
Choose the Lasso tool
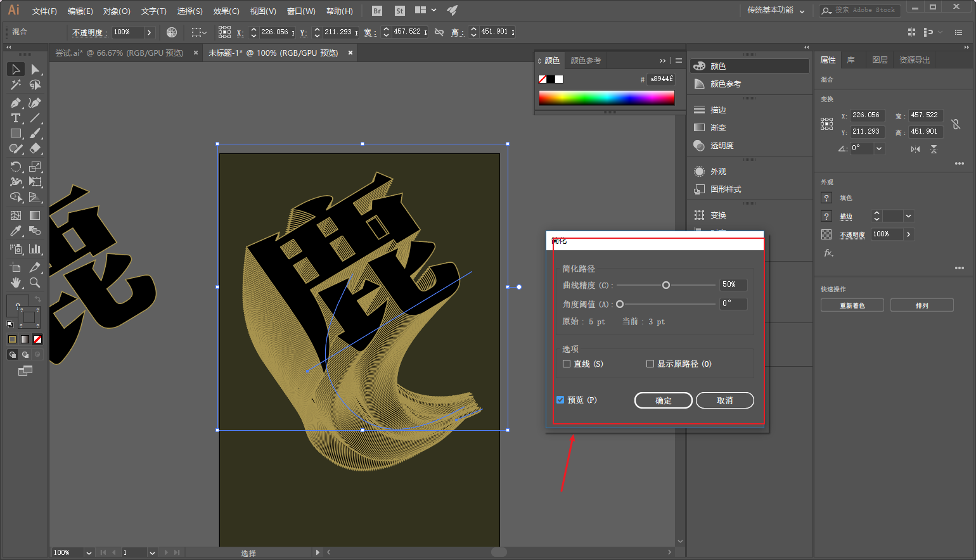(x=35, y=85)
